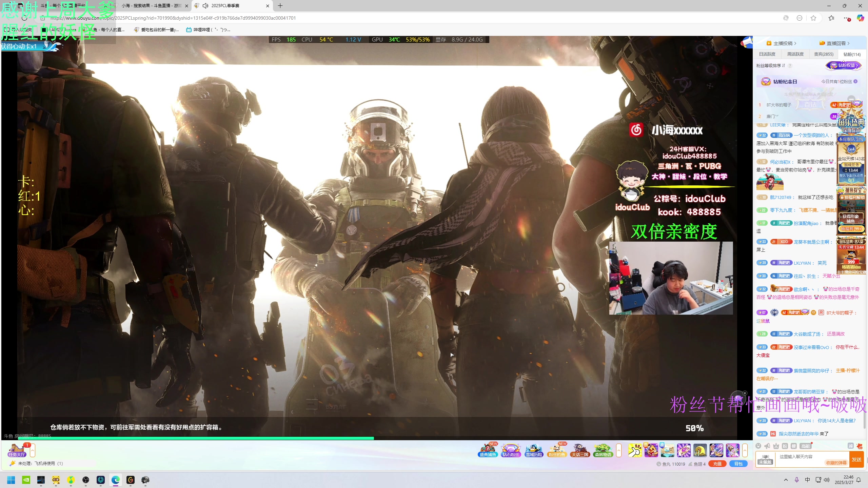Switch to the 钻粉(114) tab
Viewport: 868px width, 488px height.
pos(852,54)
